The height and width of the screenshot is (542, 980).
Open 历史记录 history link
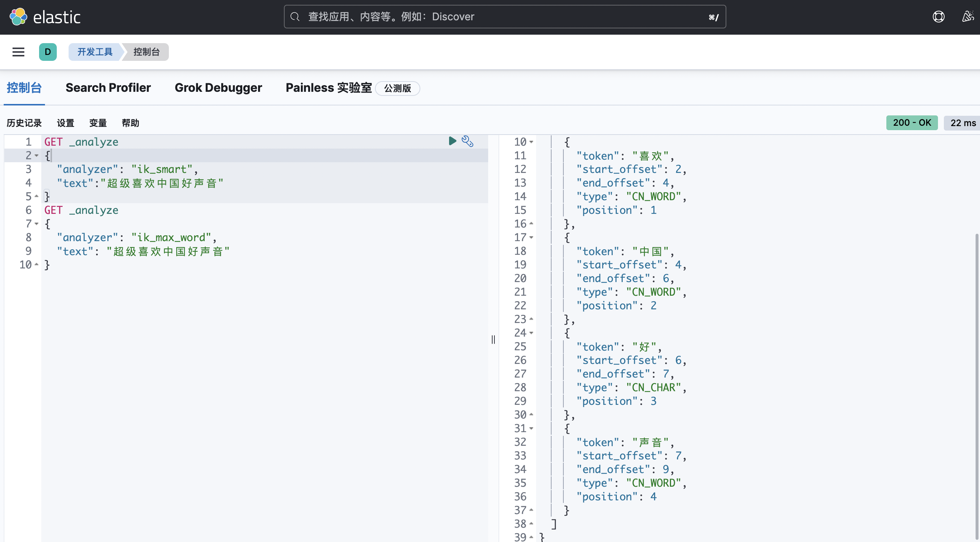click(x=24, y=123)
